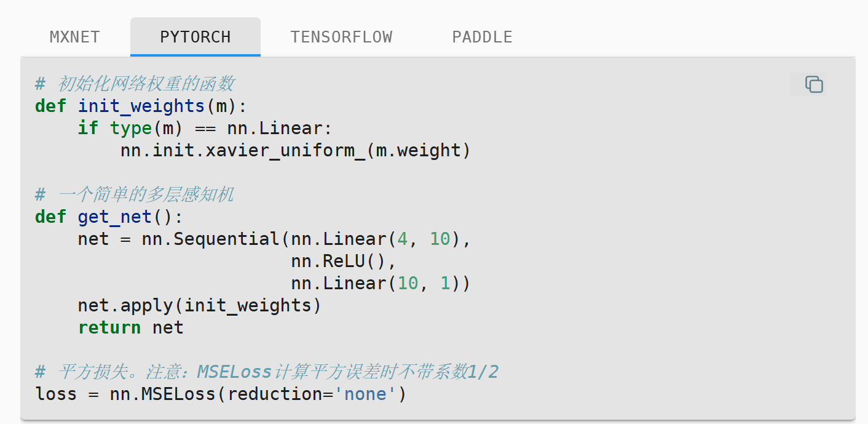Click the 'none' string literal
This screenshot has height=424, width=868.
coord(366,394)
